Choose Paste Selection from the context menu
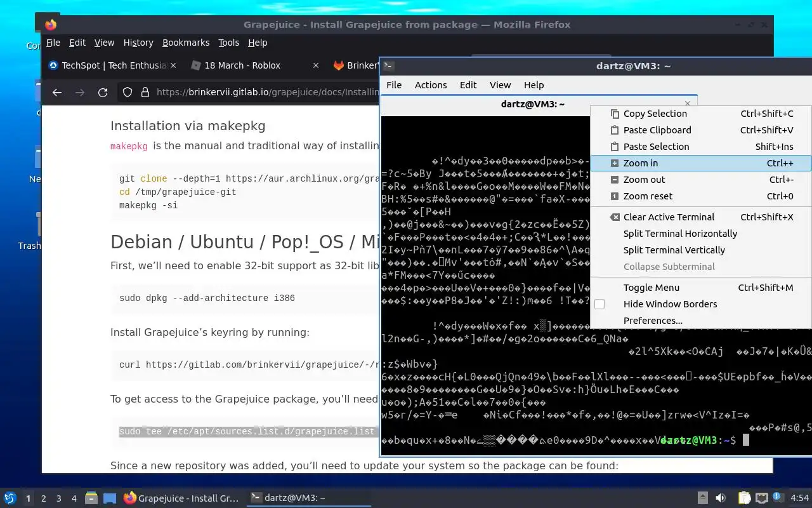 pos(701,147)
